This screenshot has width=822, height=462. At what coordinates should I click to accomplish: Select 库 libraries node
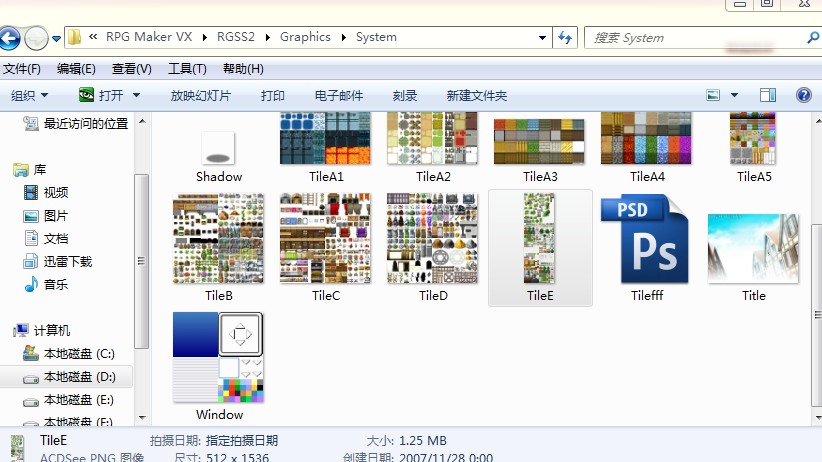tap(30, 170)
